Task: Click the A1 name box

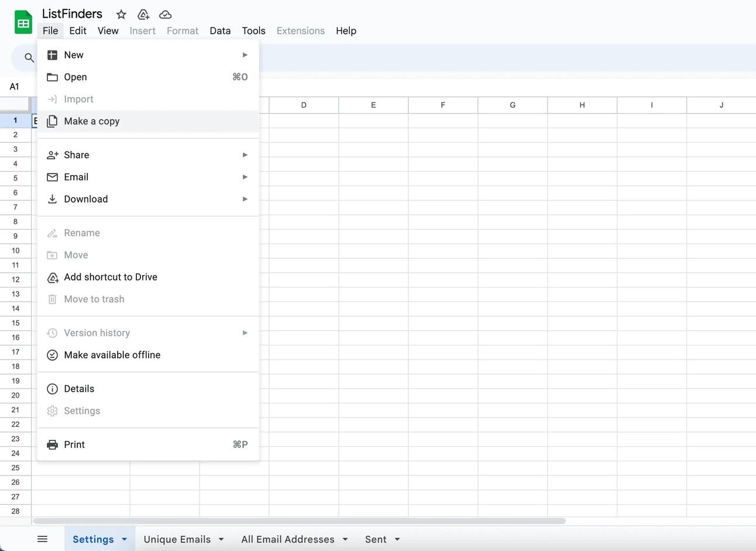Action: pyautogui.click(x=15, y=87)
